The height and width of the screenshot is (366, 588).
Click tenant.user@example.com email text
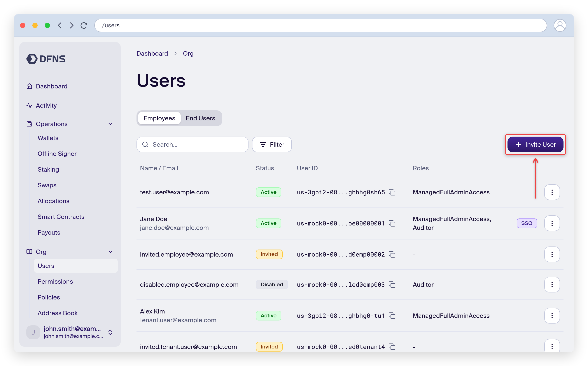178,320
